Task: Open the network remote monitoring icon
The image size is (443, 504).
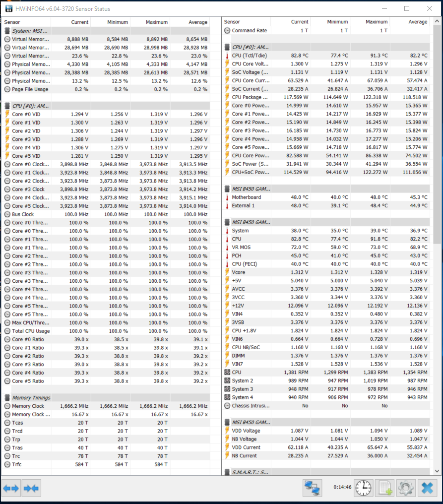Action: coord(312,488)
